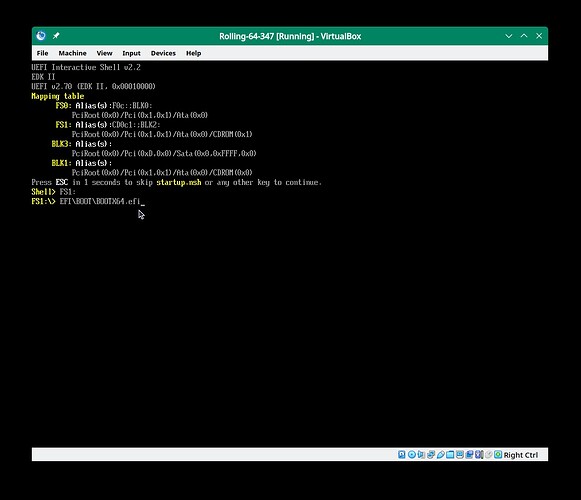581x500 pixels.
Task: Click the shared folders icon in status bar
Action: pyautogui.click(x=450, y=454)
